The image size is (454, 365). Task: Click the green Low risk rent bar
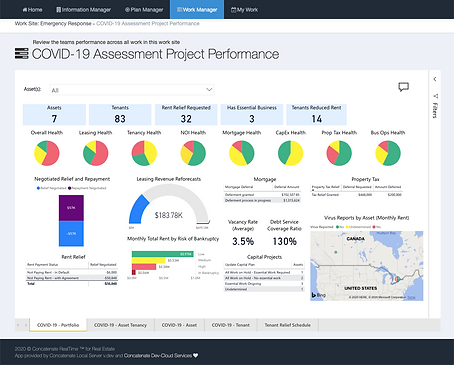[x=163, y=254]
